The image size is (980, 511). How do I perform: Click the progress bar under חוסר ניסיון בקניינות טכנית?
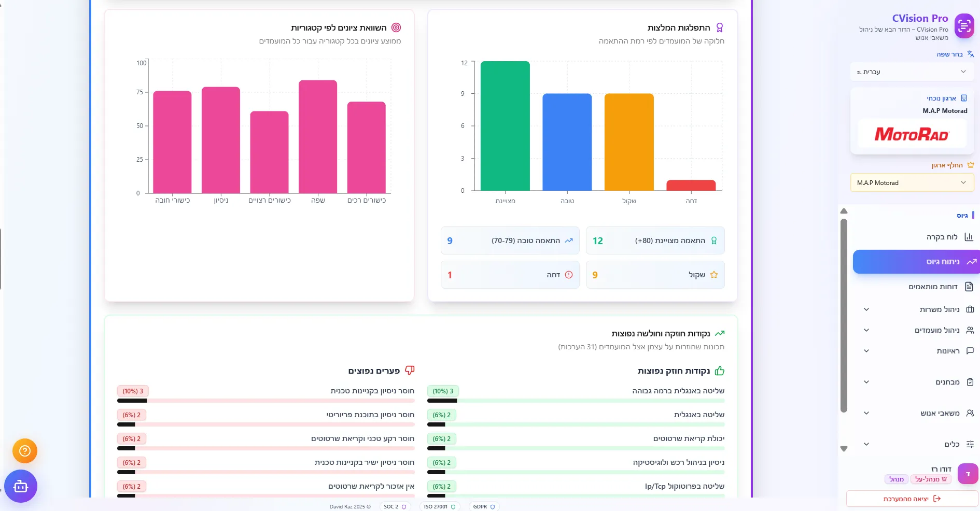click(x=265, y=401)
